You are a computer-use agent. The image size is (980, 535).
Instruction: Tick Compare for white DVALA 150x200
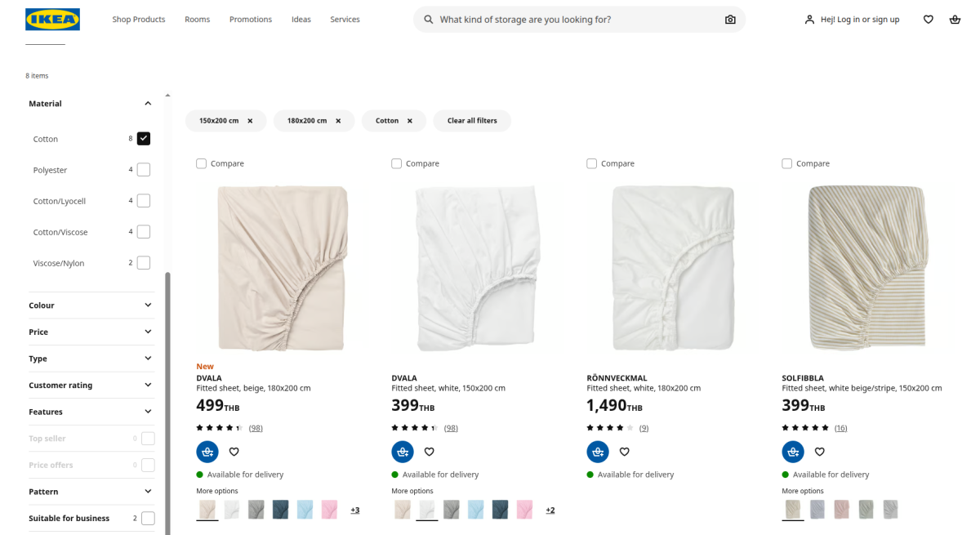397,163
